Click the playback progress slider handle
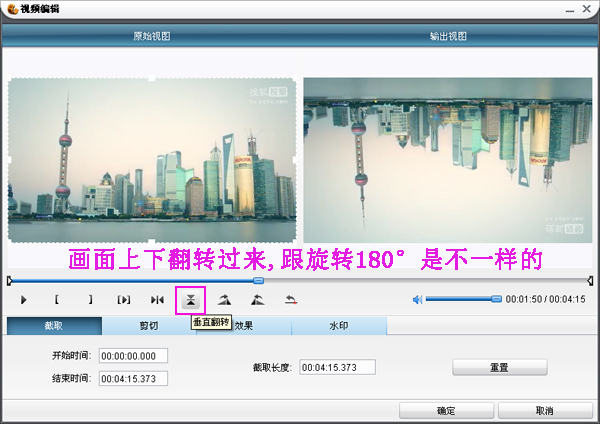 259,280
